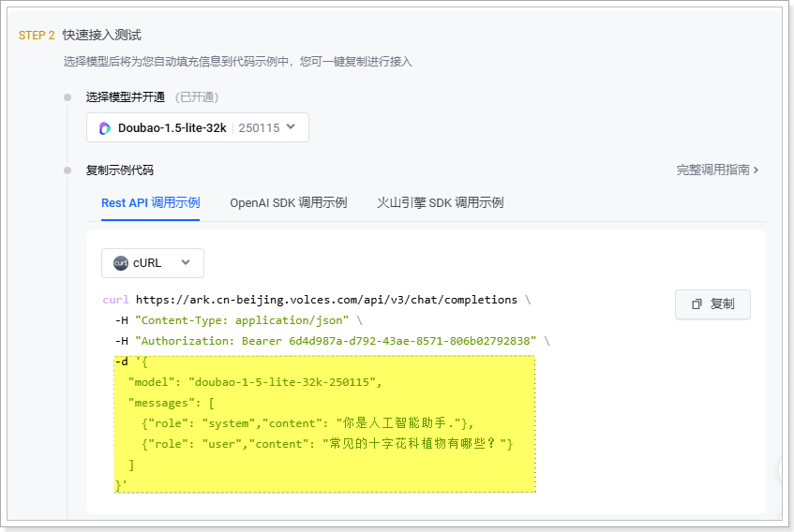Click the "model": "doubao-1-5-lite-32k-250115" line

click(x=255, y=382)
